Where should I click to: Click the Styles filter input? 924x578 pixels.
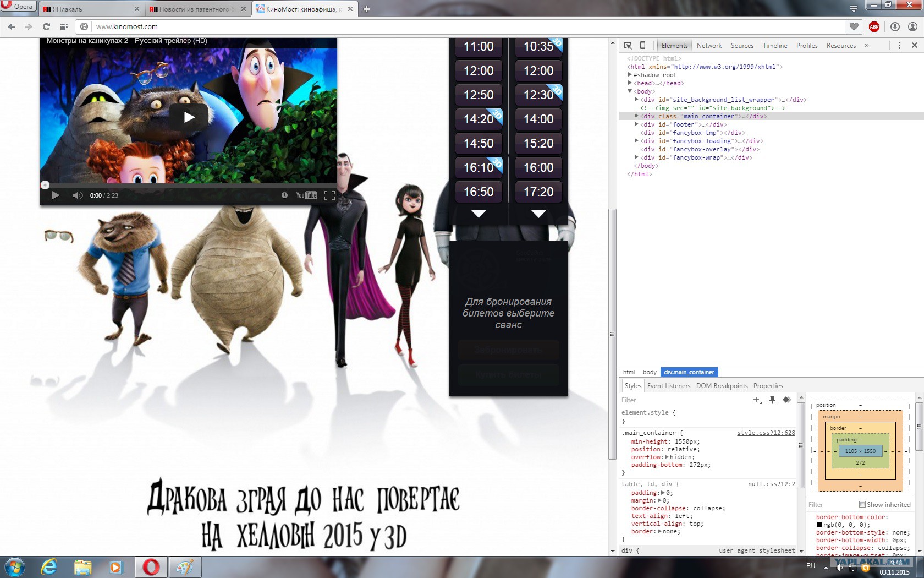(x=684, y=400)
